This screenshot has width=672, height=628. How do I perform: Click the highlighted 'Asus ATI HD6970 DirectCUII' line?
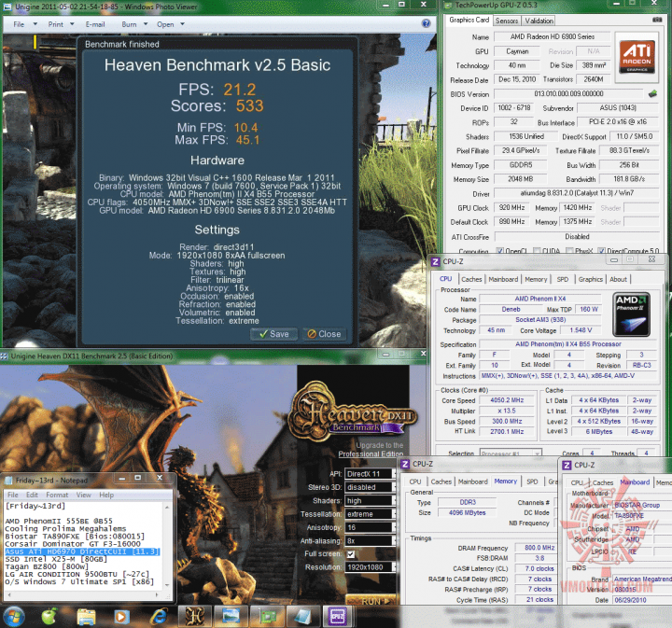(x=82, y=551)
